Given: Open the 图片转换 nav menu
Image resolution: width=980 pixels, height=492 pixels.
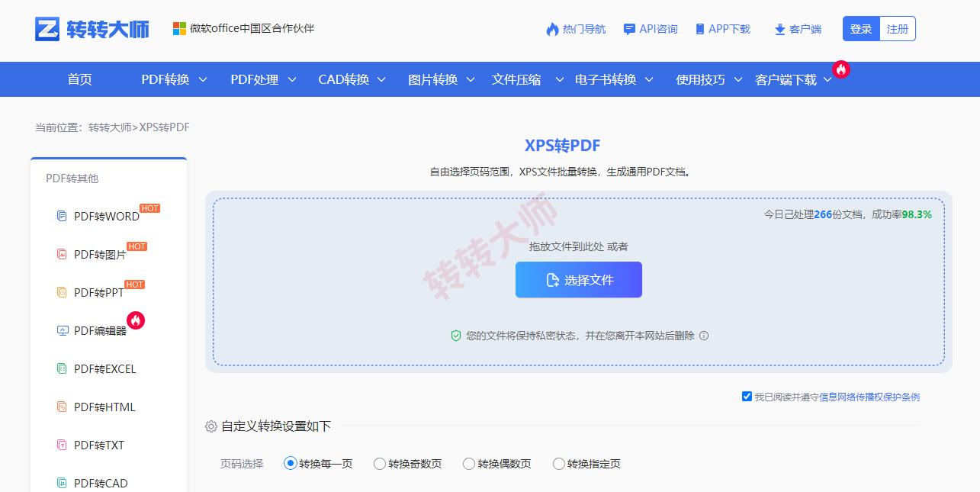Looking at the screenshot, I should click(x=432, y=79).
